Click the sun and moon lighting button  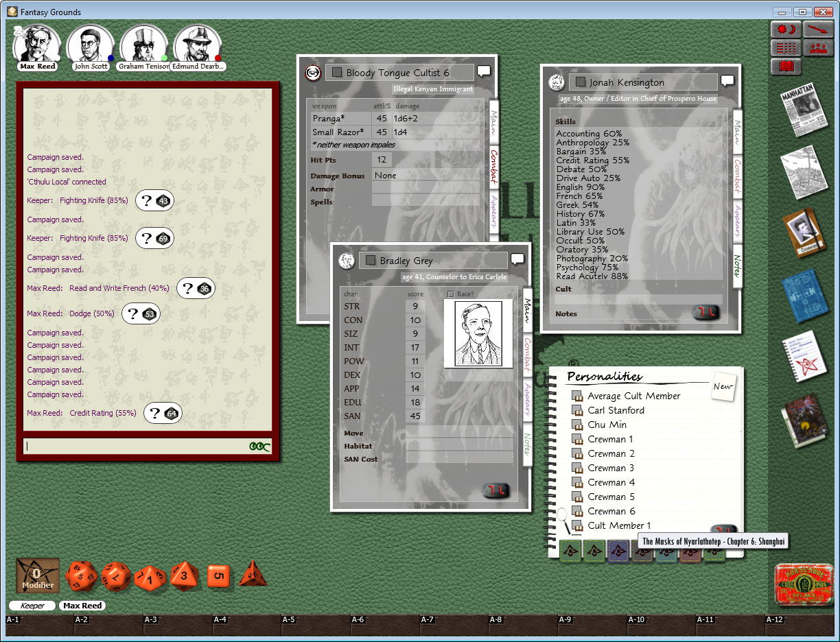coord(786,29)
